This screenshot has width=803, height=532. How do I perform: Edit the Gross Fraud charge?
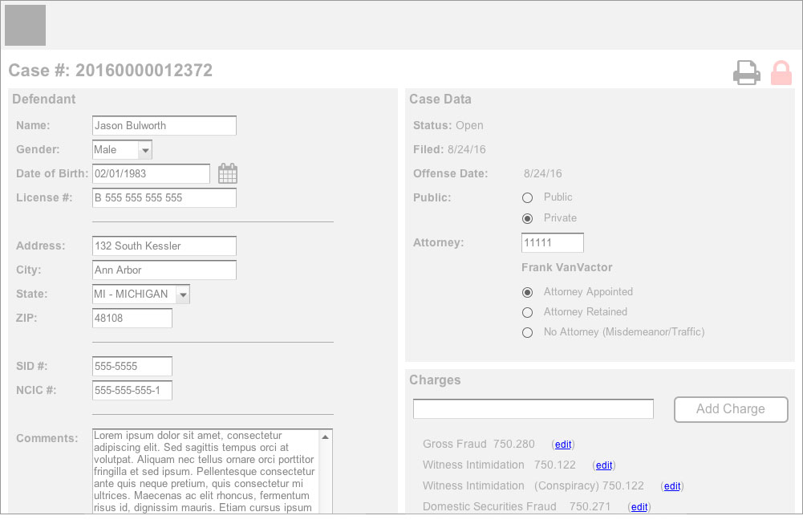pos(563,445)
